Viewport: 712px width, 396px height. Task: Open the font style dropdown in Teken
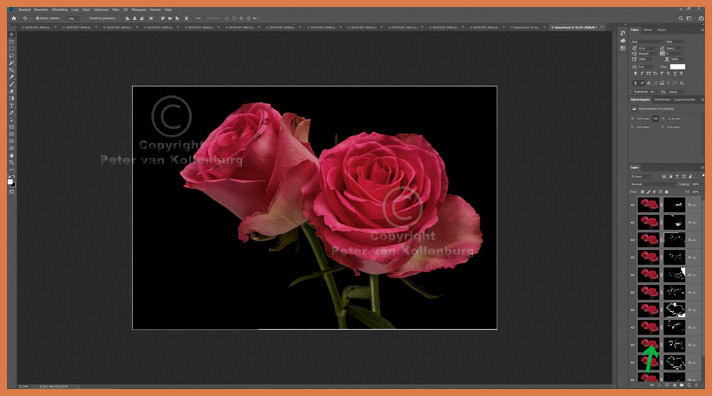[x=676, y=42]
